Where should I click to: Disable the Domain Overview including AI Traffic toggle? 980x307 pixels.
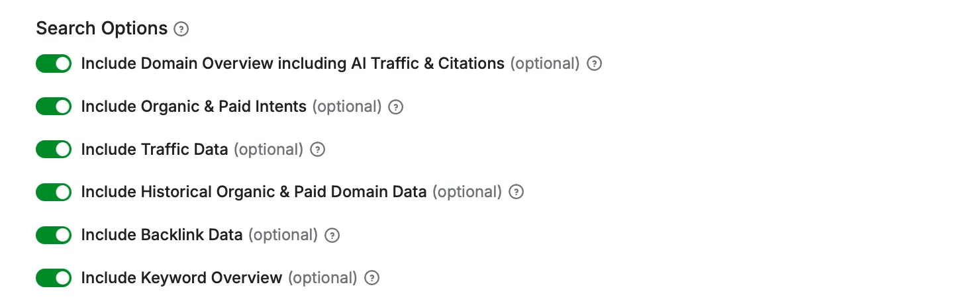pyautogui.click(x=54, y=64)
